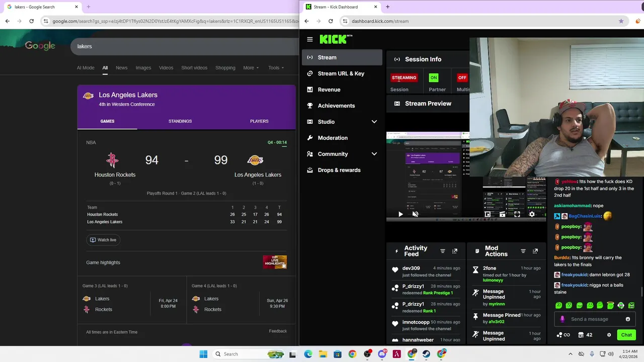Screen dimensions: 644x362
Task: Open Steam from the taskbar
Action: 426,354
